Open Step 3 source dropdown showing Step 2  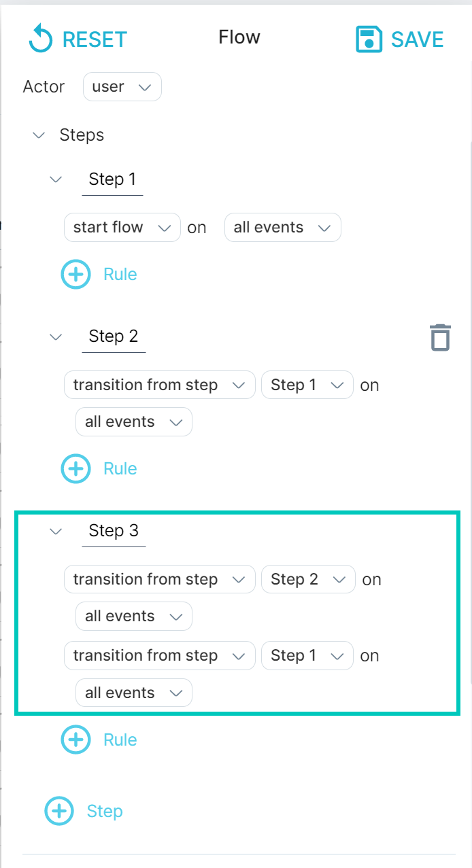pos(308,579)
